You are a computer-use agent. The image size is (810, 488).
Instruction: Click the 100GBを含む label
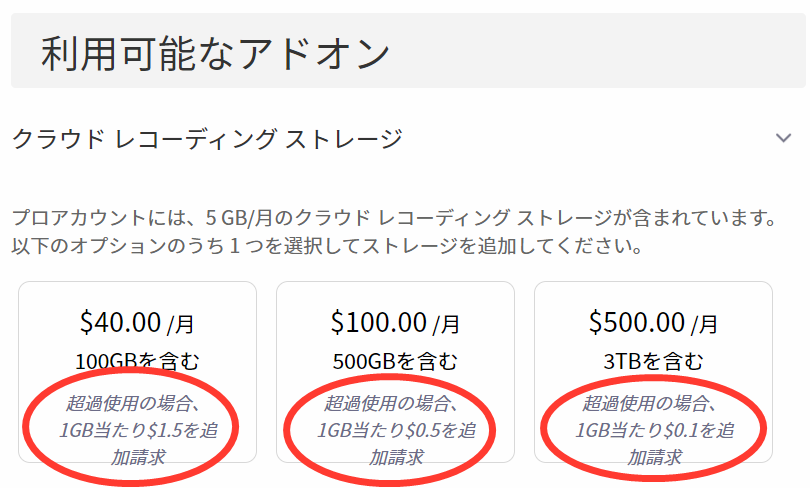(x=137, y=360)
